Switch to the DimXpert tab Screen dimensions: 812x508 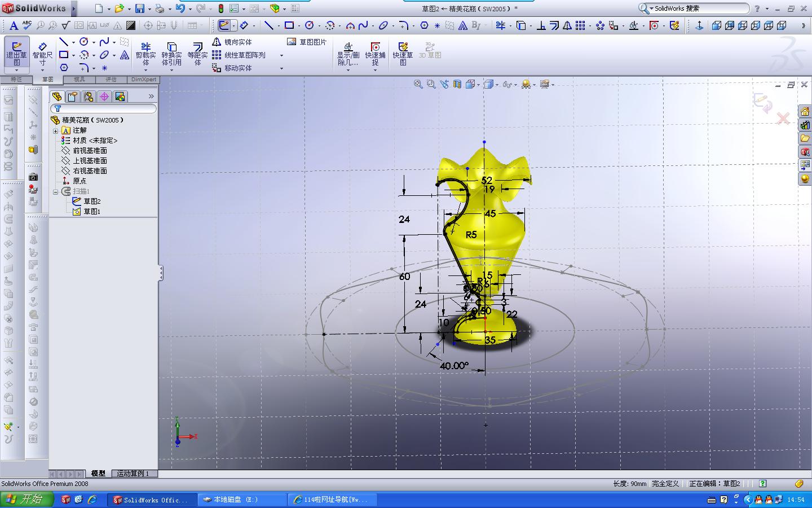[144, 80]
